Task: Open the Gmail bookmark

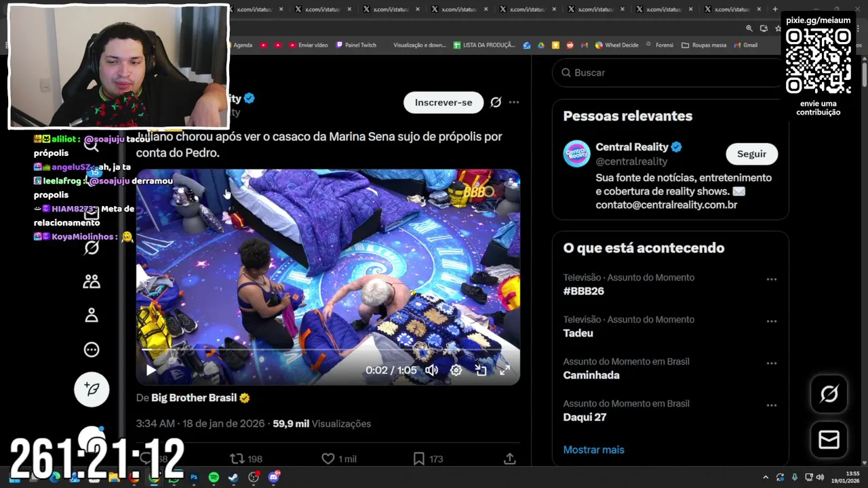Action: [745, 45]
